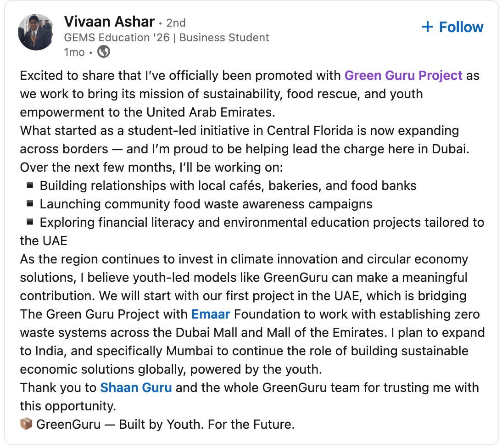Open the Emaar company link
This screenshot has height=448, width=502.
pos(211,314)
